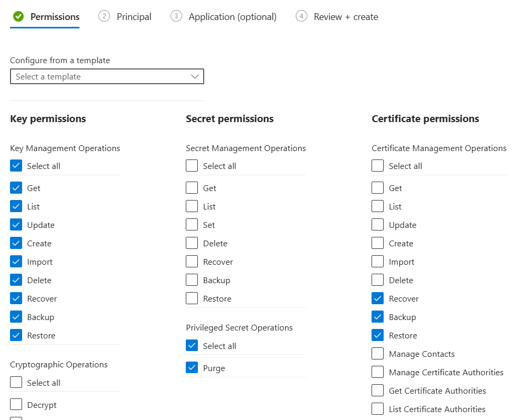Viewport: 521px width, 420px height.
Task: Expand the Select a template dropdown
Action: click(107, 76)
